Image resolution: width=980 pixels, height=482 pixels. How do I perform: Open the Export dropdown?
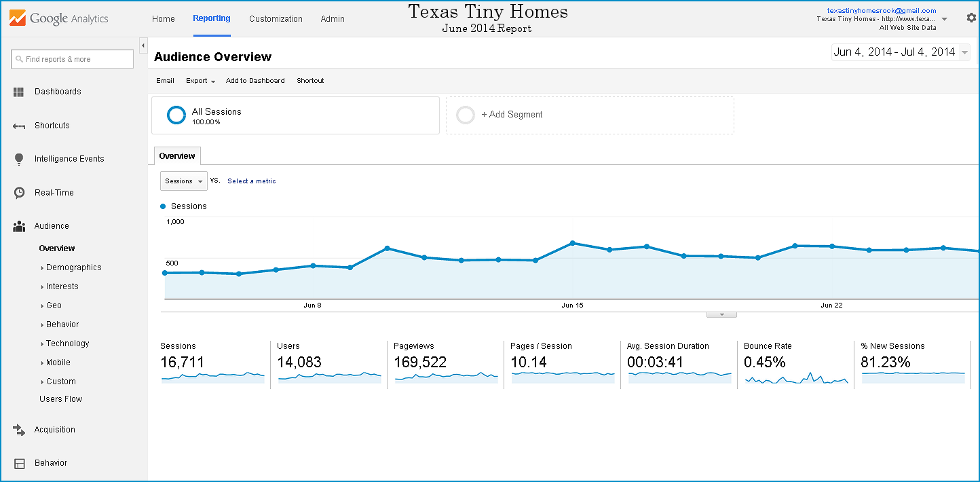200,81
